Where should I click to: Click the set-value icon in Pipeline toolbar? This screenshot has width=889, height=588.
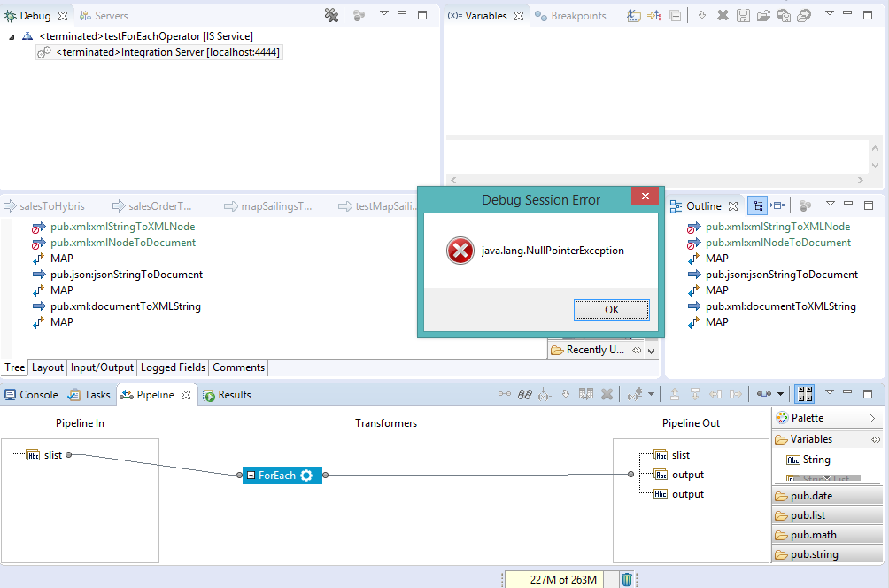[545, 395]
